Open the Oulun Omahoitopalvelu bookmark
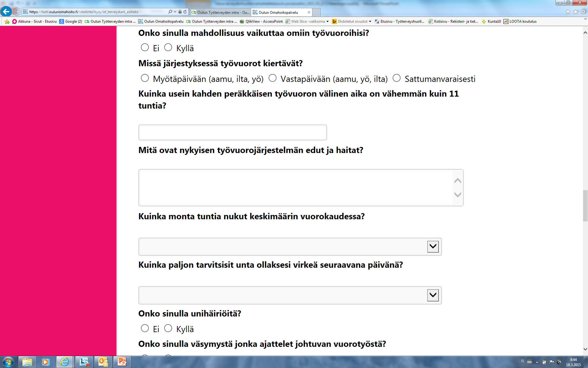This screenshot has height=368, width=588. pyautogui.click(x=161, y=21)
